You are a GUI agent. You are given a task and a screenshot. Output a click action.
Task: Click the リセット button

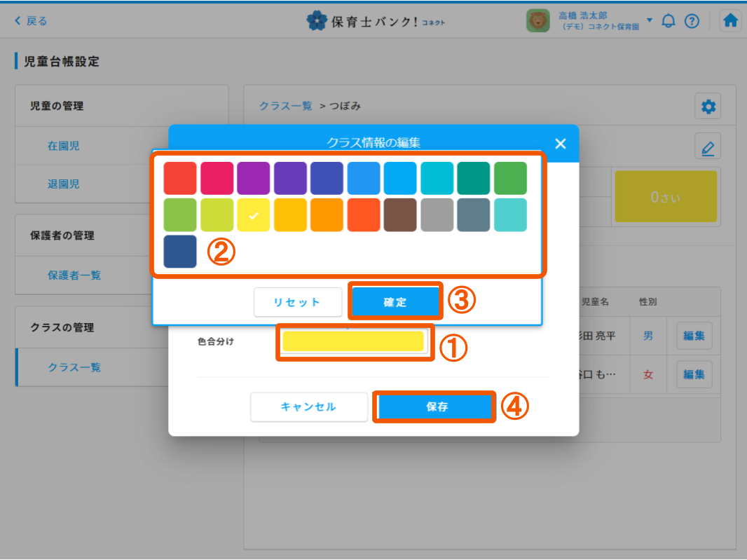click(x=297, y=303)
